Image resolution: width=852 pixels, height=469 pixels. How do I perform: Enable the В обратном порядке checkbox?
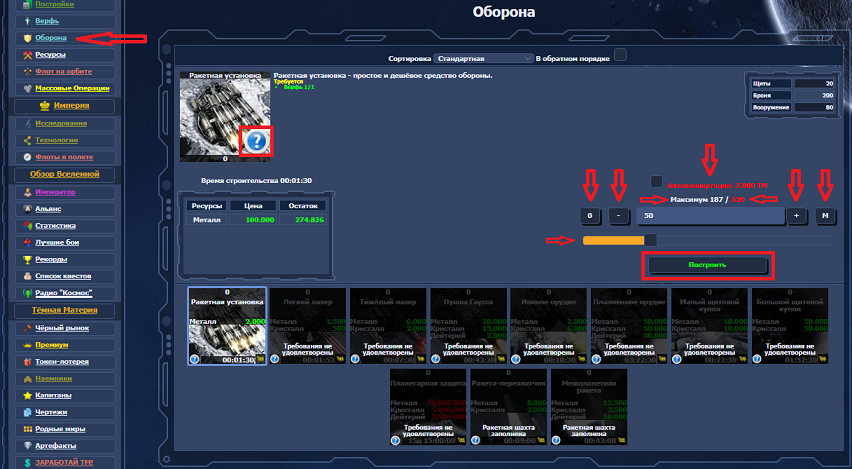click(x=620, y=54)
